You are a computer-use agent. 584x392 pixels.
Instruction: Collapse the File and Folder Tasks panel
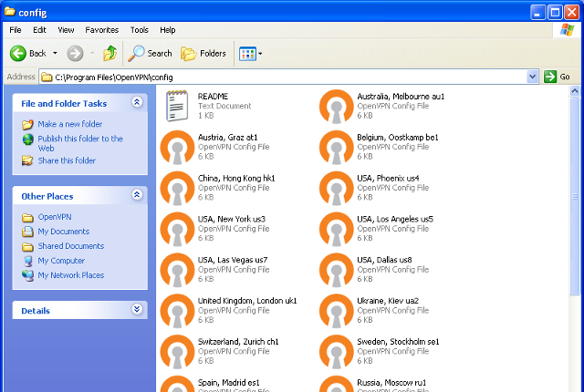[x=137, y=102]
